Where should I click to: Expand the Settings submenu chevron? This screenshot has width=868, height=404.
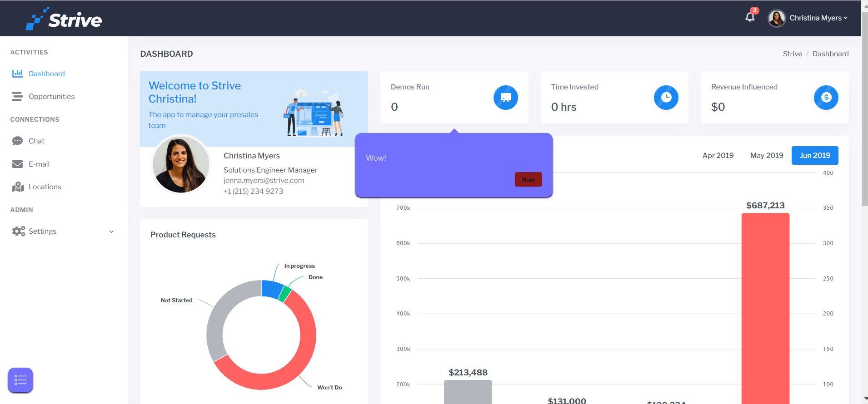[x=111, y=232]
